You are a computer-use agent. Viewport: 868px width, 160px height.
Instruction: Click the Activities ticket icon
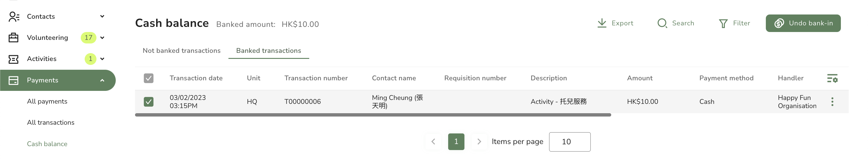[14, 59]
